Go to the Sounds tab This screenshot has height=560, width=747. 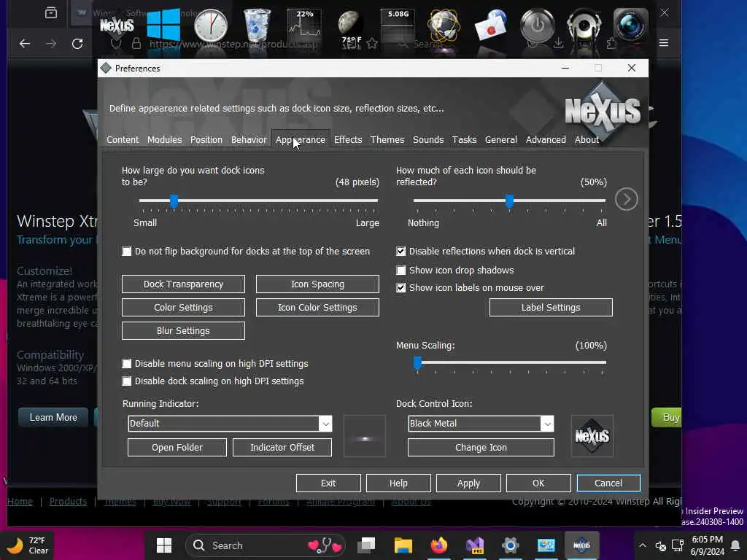coord(428,139)
